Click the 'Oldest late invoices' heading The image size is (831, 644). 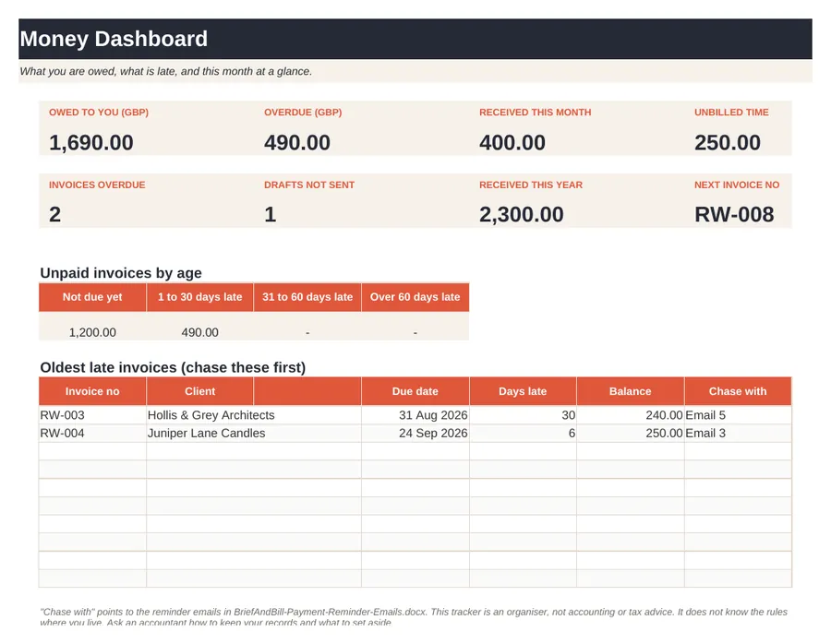tap(173, 367)
